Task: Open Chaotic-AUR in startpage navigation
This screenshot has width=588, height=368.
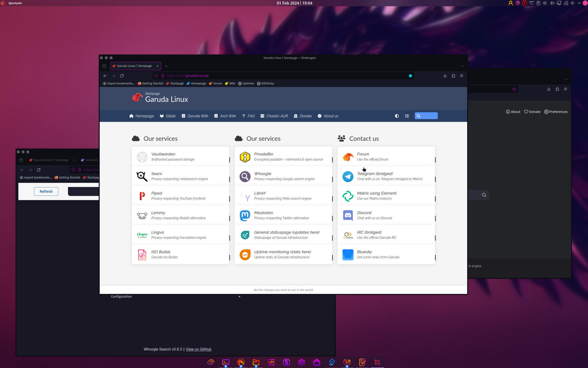Action: 274,116
